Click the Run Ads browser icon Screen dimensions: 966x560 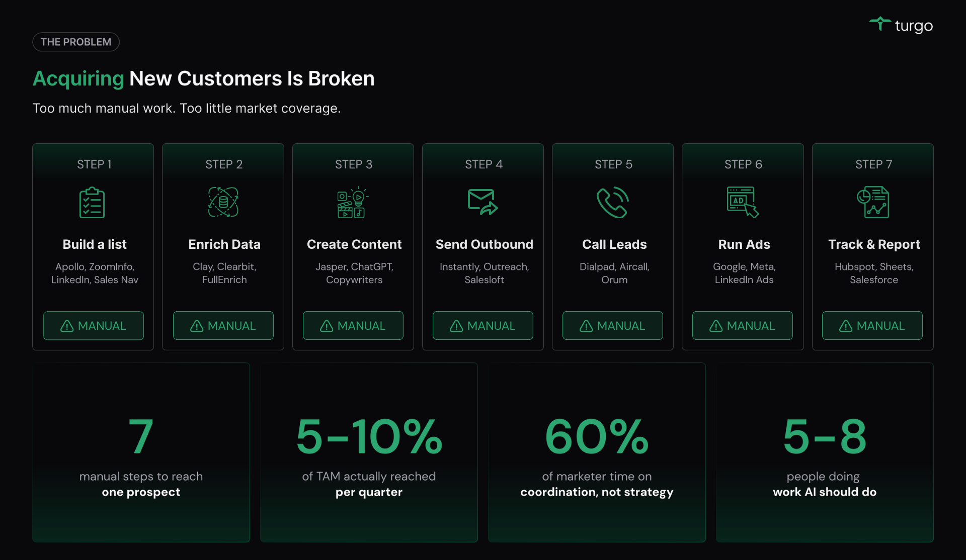click(743, 202)
